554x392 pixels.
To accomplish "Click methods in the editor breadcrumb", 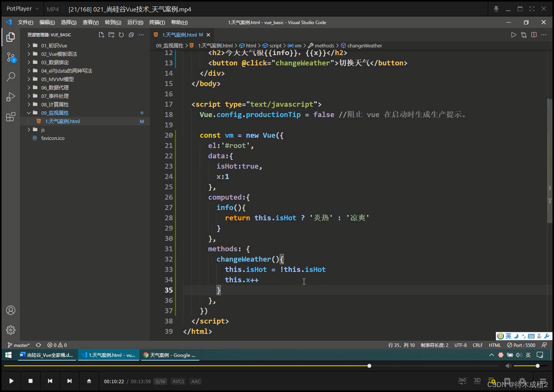I will point(324,46).
